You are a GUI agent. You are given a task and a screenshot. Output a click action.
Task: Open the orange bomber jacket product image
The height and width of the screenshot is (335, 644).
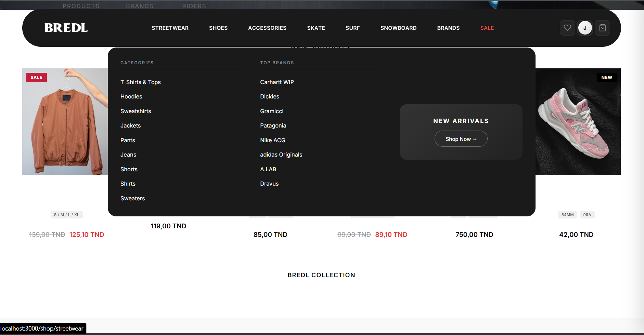coord(65,122)
